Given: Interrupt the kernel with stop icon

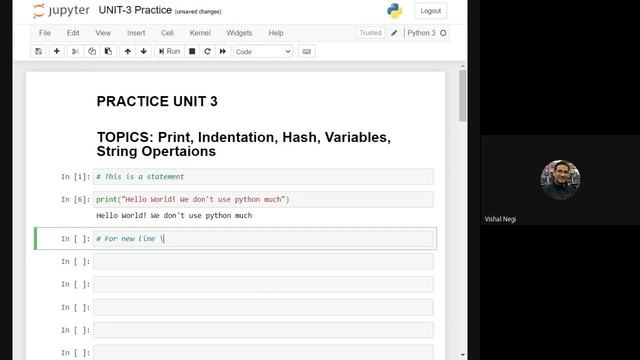Looking at the screenshot, I should tap(192, 51).
